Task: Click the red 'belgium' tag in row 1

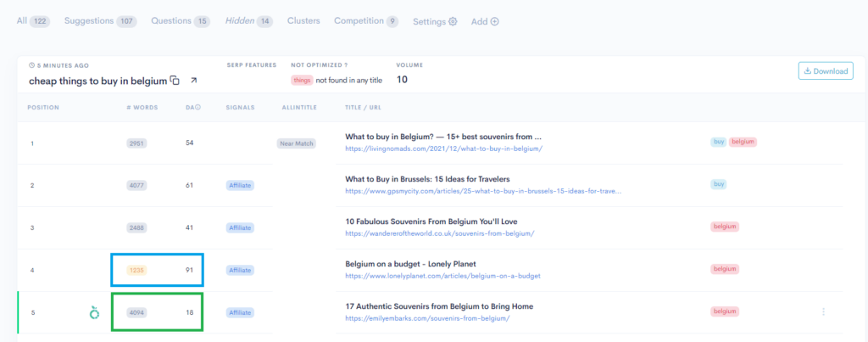Action: [743, 142]
